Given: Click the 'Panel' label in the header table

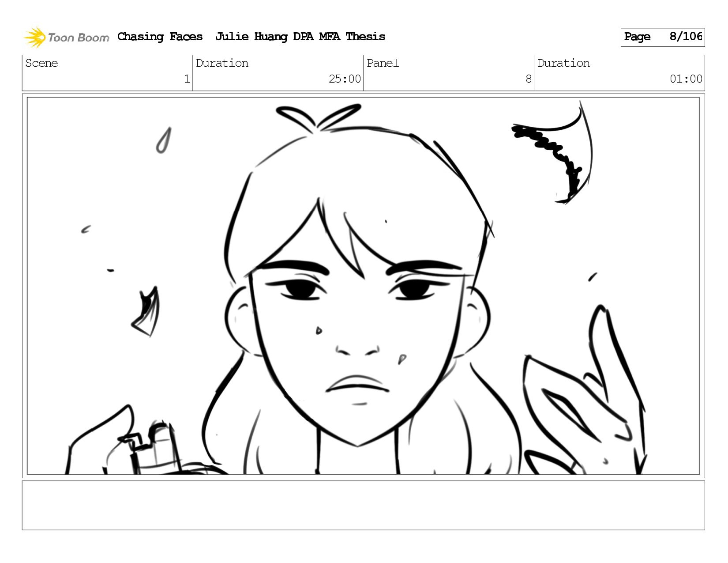Looking at the screenshot, I should point(383,63).
